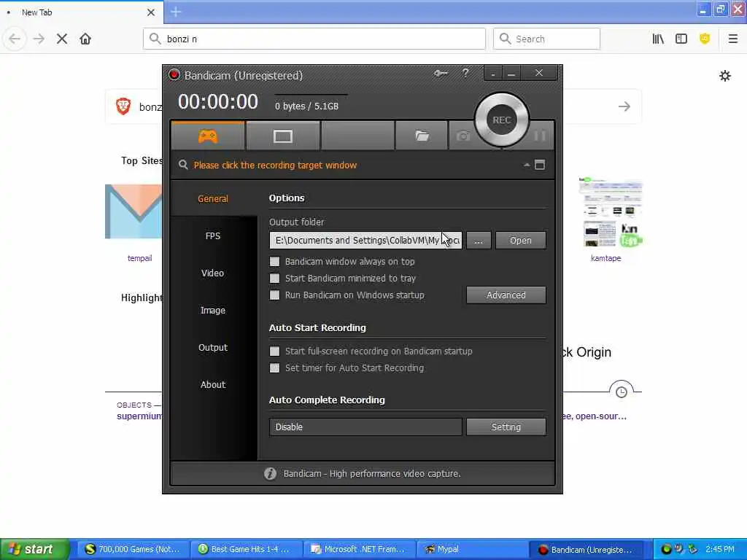The image size is (747, 560).
Task: Click the window mode icon next to collapse arrow
Action: (x=540, y=165)
